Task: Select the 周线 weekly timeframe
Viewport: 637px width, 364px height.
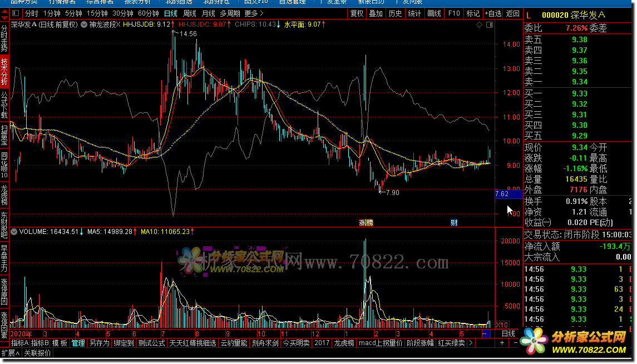Action: tap(189, 13)
